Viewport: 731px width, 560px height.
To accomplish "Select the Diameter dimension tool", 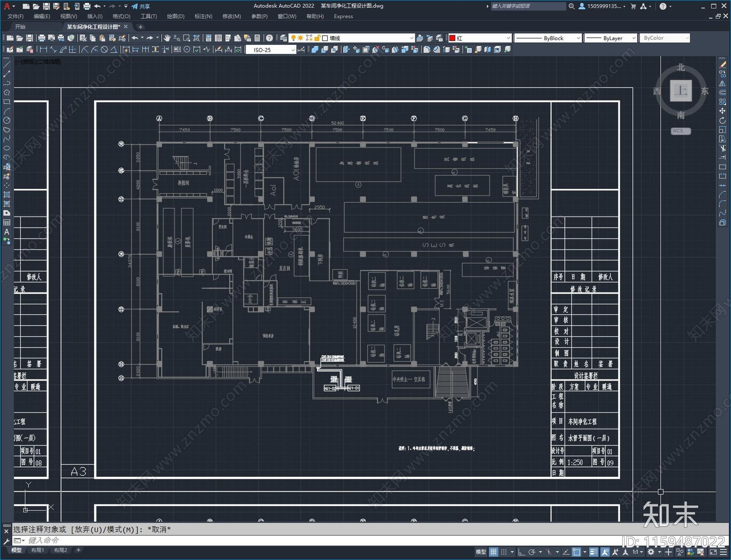I will 104,50.
